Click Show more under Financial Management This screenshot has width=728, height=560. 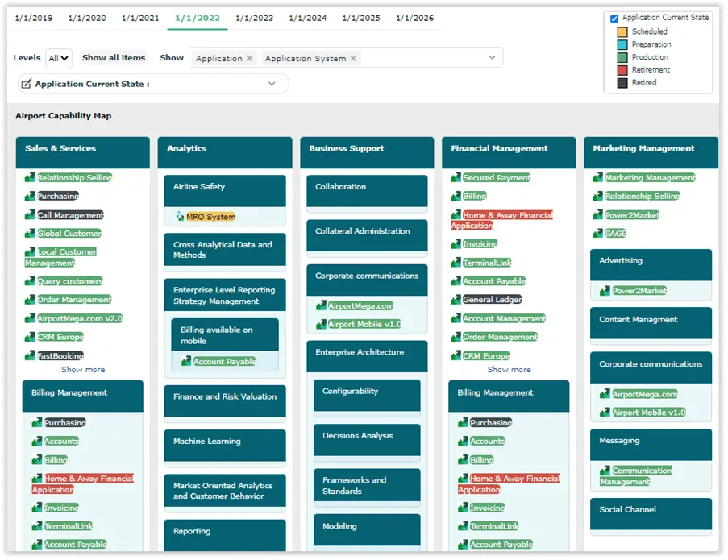(510, 369)
